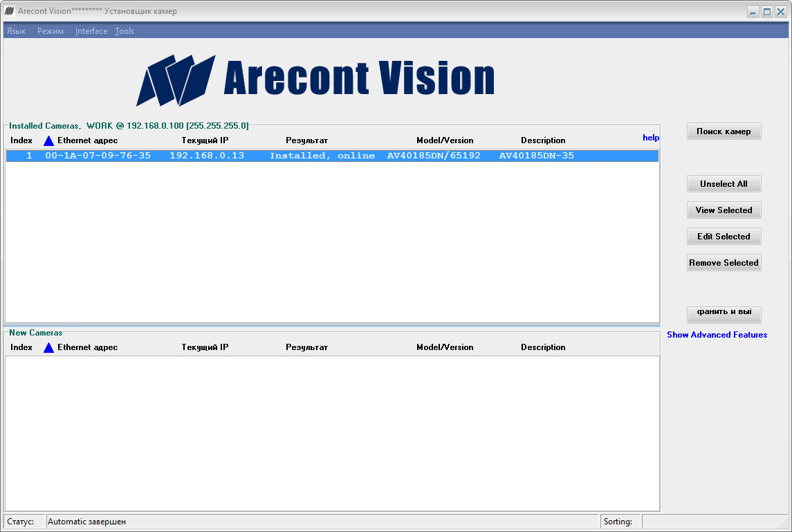Click Unselect All button
The height and width of the screenshot is (532, 792).
[x=724, y=184]
